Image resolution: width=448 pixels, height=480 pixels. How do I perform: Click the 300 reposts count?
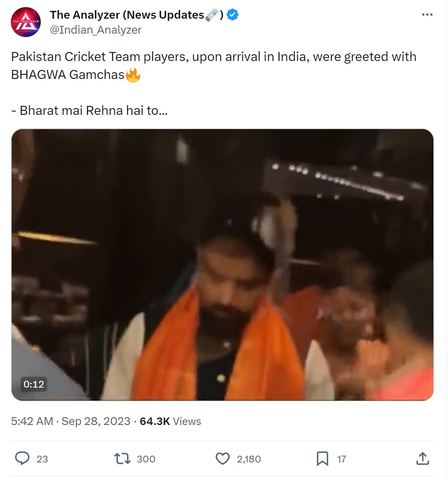(x=146, y=459)
